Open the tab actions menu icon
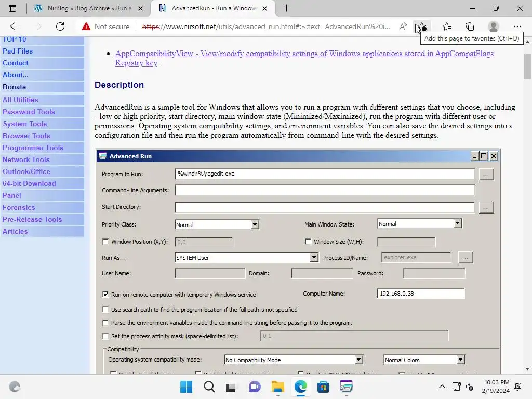 pos(12,8)
